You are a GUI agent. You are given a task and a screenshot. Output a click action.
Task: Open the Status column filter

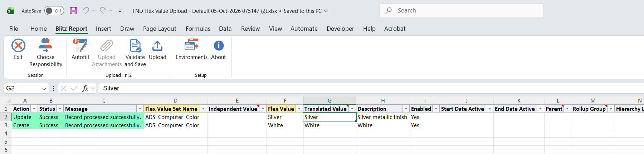[x=60, y=109]
